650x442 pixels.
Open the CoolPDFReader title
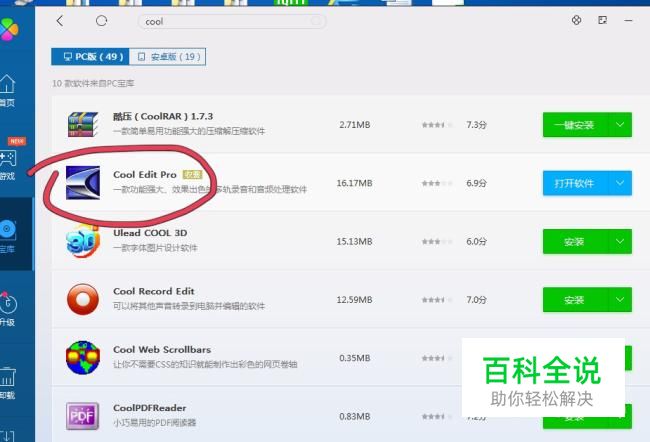pyautogui.click(x=150, y=408)
